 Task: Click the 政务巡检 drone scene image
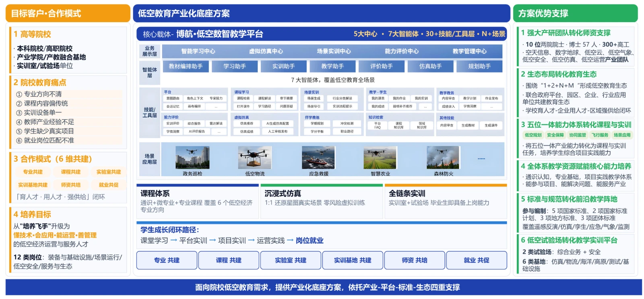pos(192,158)
